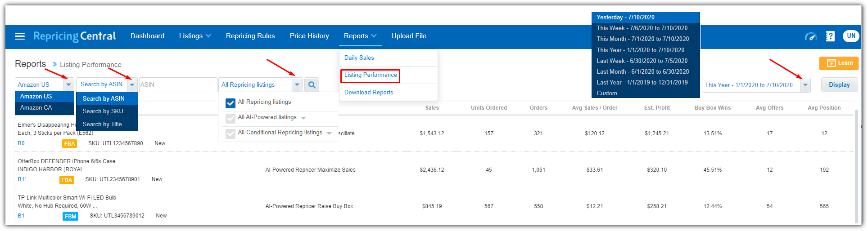Focus the ASIN search input field
868x231 pixels.
coord(178,84)
